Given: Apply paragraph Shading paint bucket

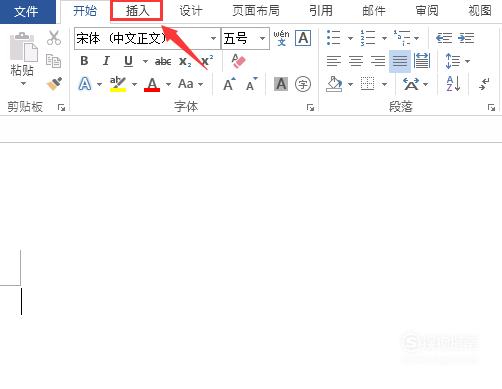Looking at the screenshot, I should 334,84.
